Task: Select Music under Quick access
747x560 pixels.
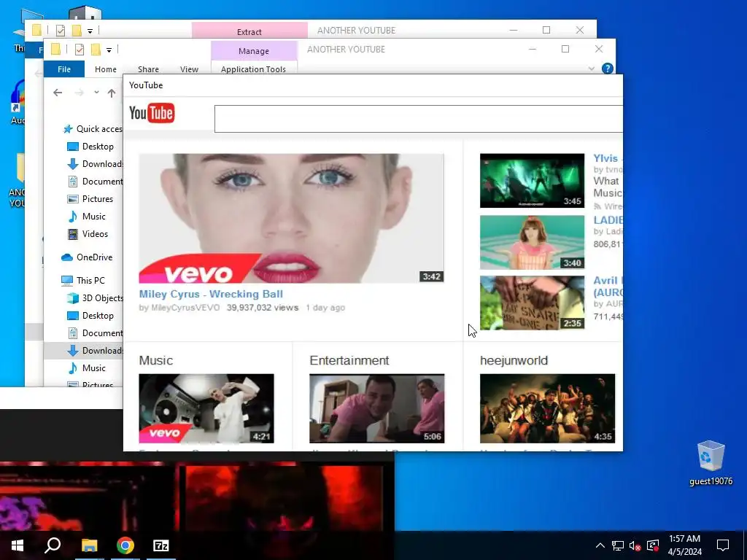Action: click(86, 217)
